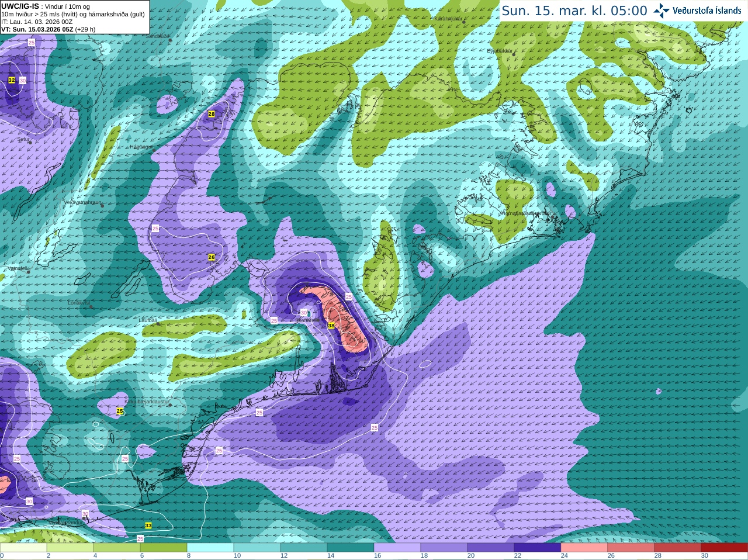748x560 pixels.
Task: Click the white 30 contour label beside Skaftafell
Action: (x=304, y=313)
